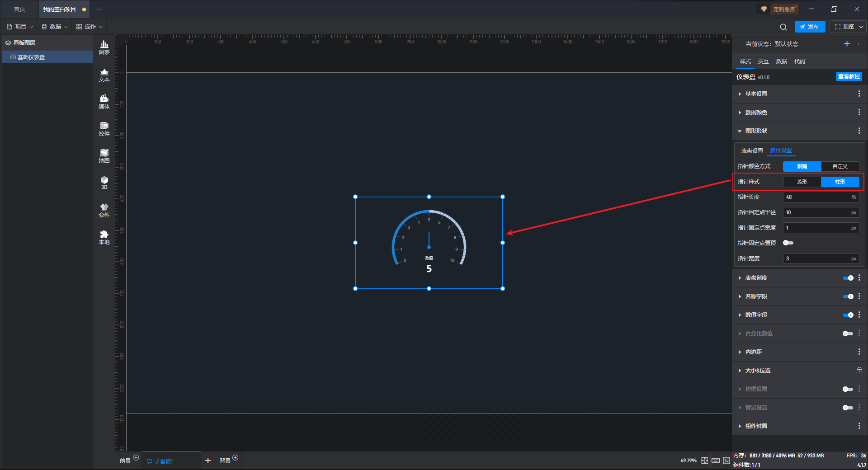Open the 地图 (map) component library
Image resolution: width=868 pixels, height=470 pixels.
(104, 156)
